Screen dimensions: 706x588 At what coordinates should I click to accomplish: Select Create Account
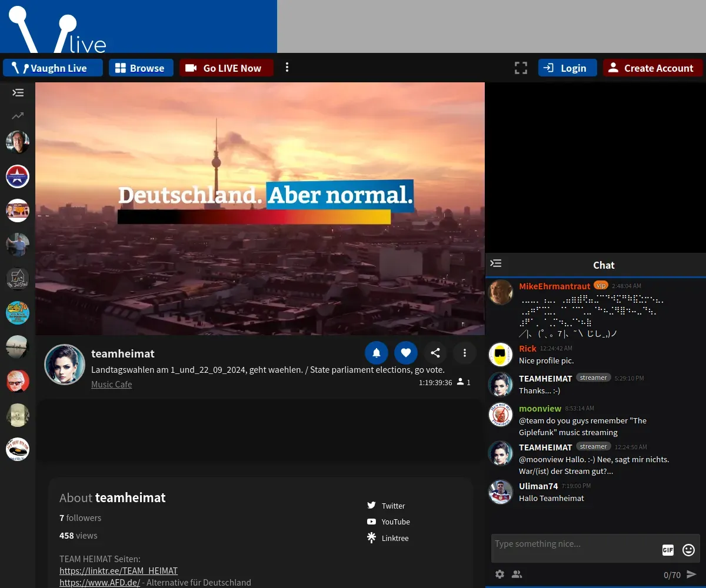click(x=652, y=68)
